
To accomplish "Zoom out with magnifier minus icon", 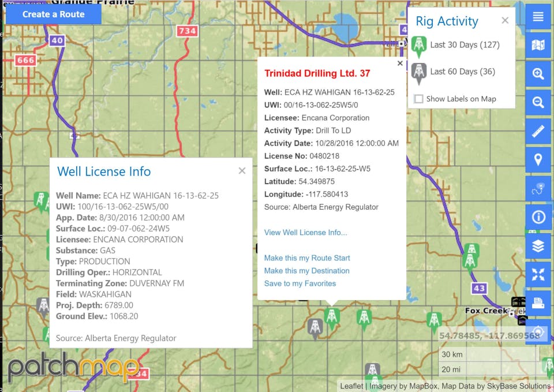I will pos(538,103).
